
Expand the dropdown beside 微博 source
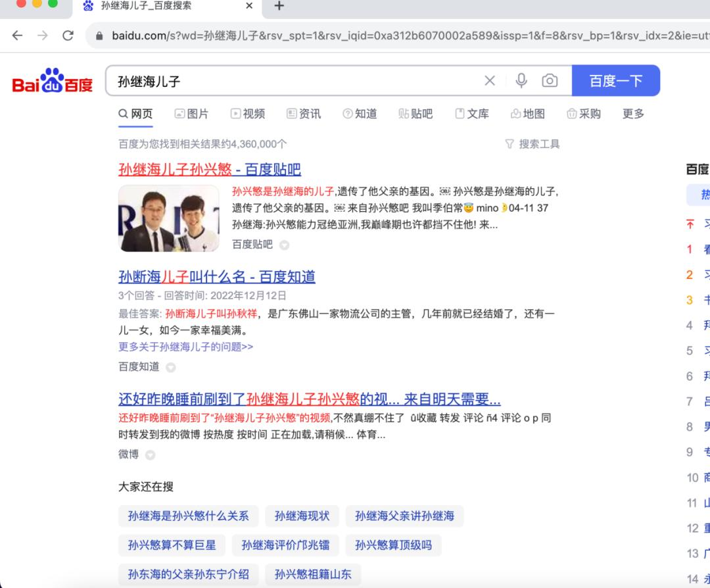pos(151,455)
